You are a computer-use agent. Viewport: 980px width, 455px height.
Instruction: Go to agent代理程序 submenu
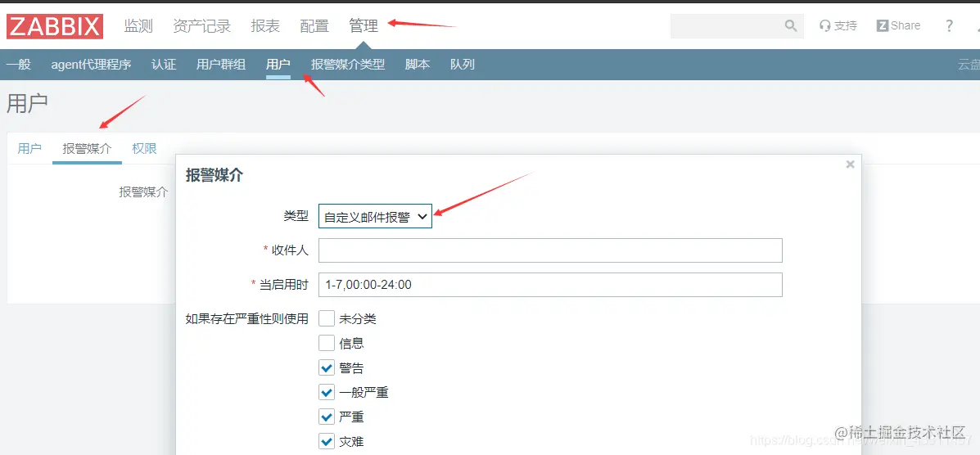(91, 65)
